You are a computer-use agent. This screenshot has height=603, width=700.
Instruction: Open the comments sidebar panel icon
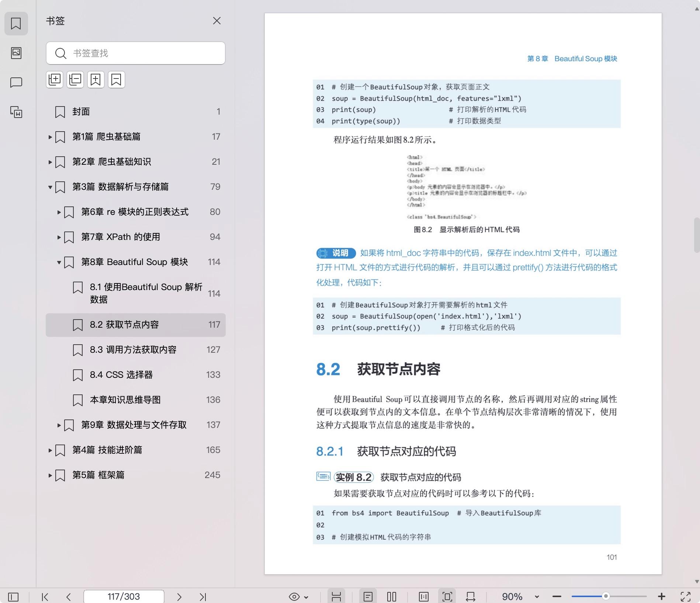(x=16, y=82)
